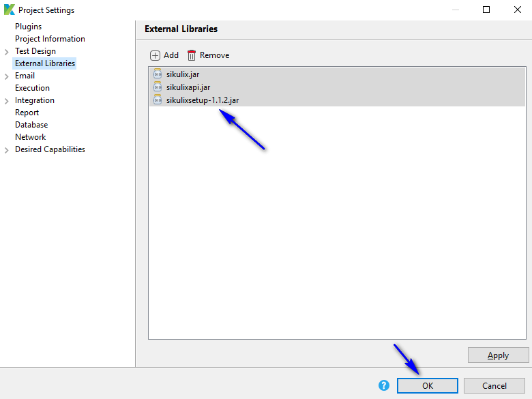Select the sikulixsetup-1.1.2.jar row
The width and height of the screenshot is (532, 399).
tap(337, 100)
